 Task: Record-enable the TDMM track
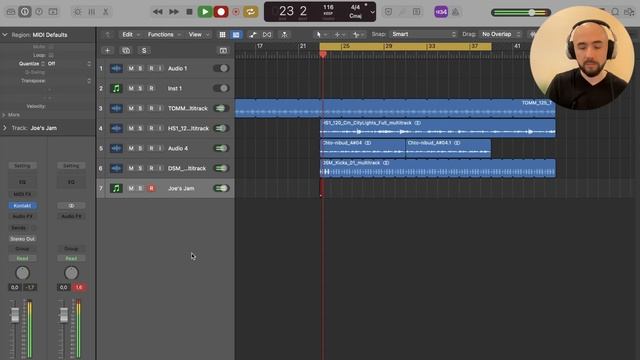click(151, 109)
